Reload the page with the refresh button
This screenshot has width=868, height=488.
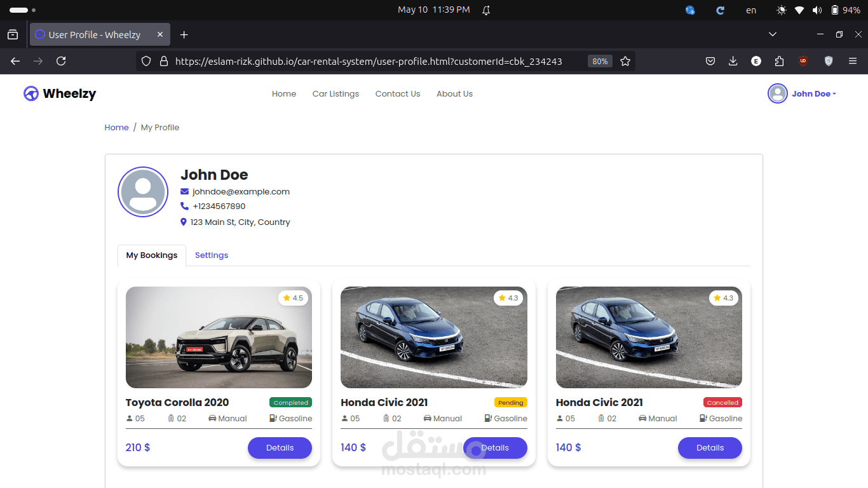click(61, 61)
